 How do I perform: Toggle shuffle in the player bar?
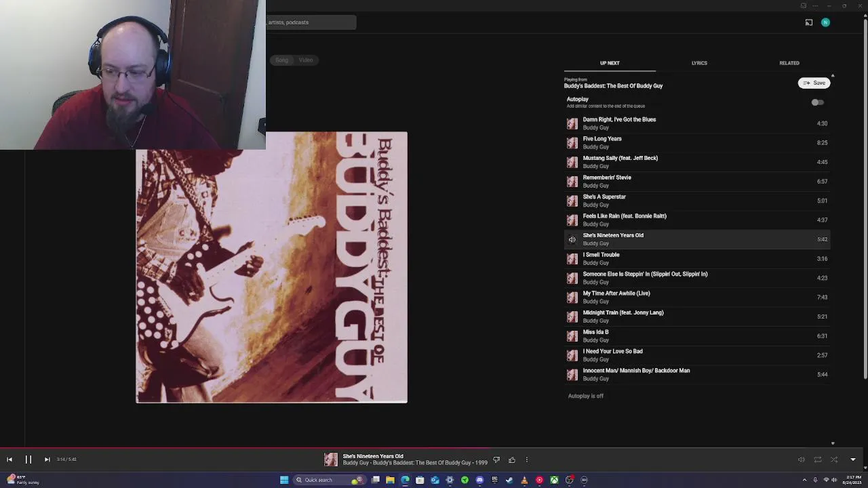[834, 460]
